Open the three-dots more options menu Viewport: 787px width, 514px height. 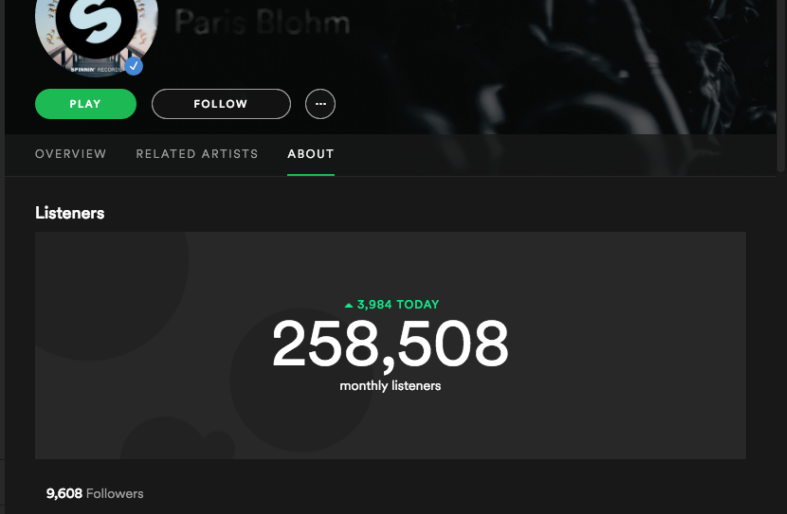pyautogui.click(x=320, y=104)
